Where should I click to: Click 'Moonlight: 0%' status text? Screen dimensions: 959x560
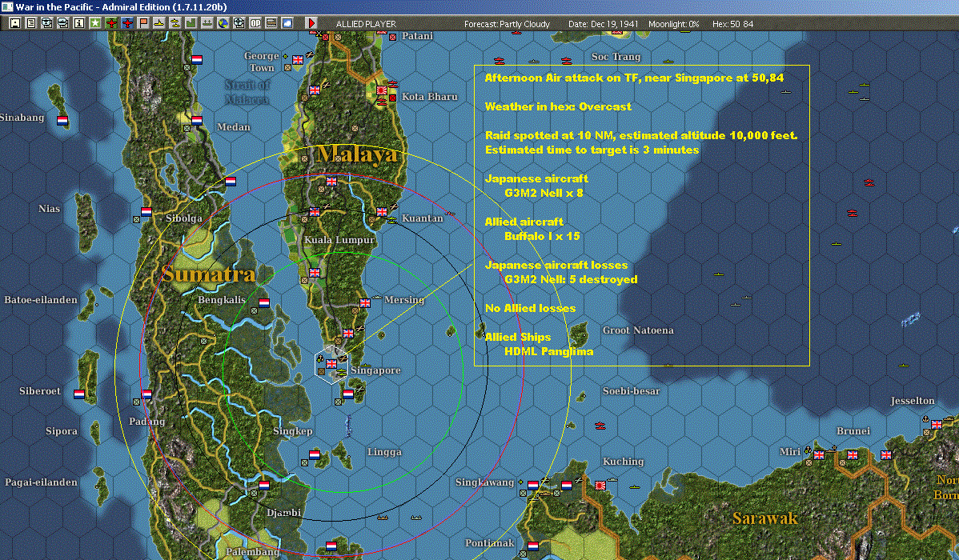point(674,24)
